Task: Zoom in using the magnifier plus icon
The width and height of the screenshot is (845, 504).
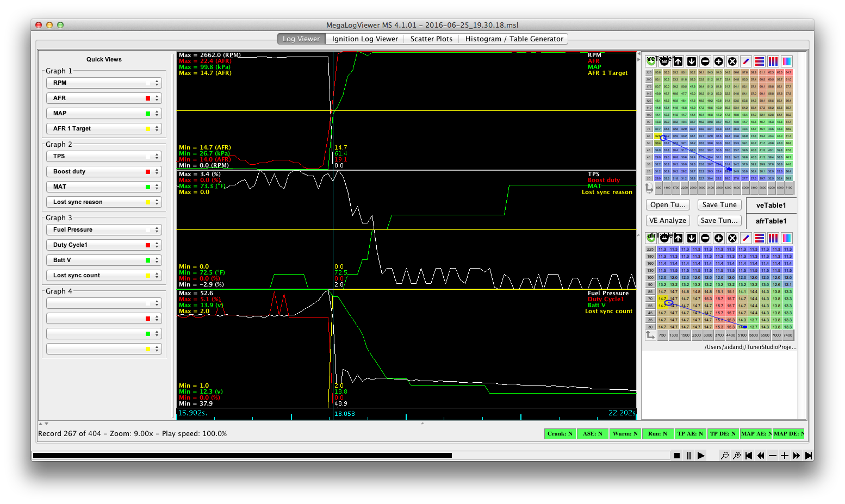Action: tap(737, 456)
